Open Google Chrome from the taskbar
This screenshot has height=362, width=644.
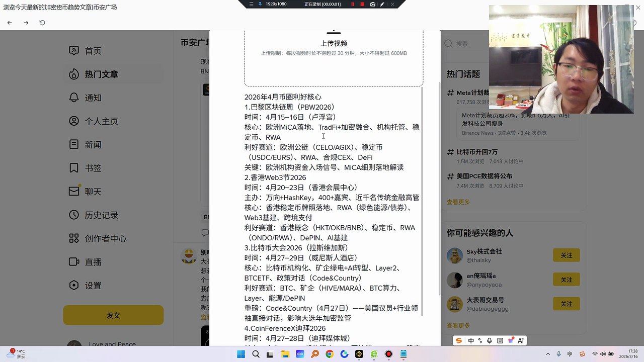[x=330, y=354]
